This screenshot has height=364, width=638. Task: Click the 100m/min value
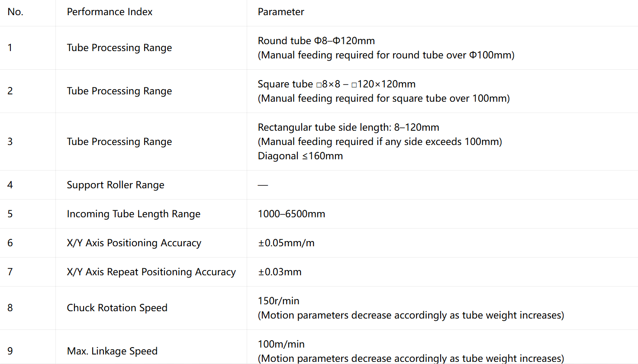click(x=281, y=344)
